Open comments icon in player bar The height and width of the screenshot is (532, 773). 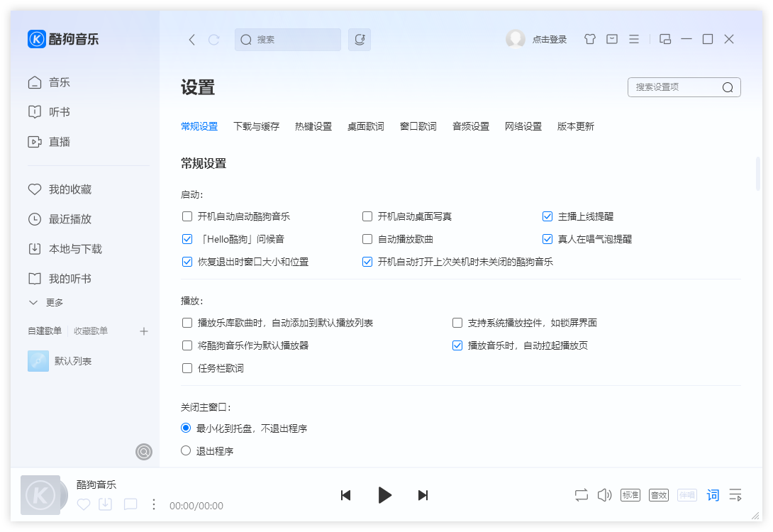point(130,504)
